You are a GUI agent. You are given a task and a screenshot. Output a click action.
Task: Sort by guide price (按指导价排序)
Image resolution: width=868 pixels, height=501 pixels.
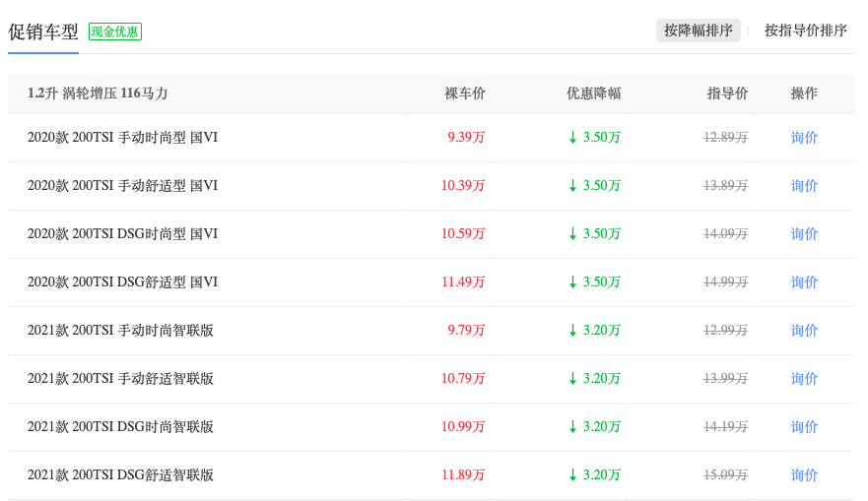805,31
